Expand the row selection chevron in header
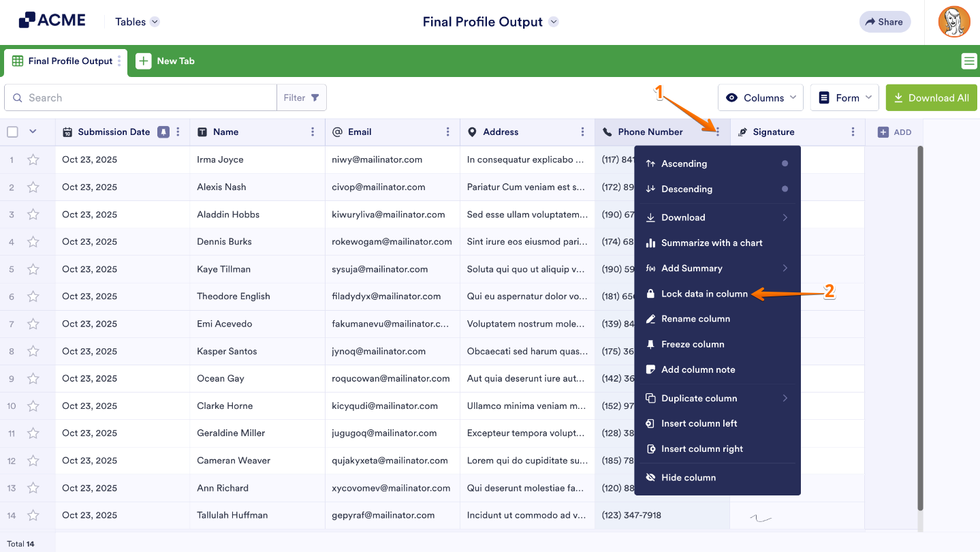This screenshot has height=552, width=980. coord(33,132)
